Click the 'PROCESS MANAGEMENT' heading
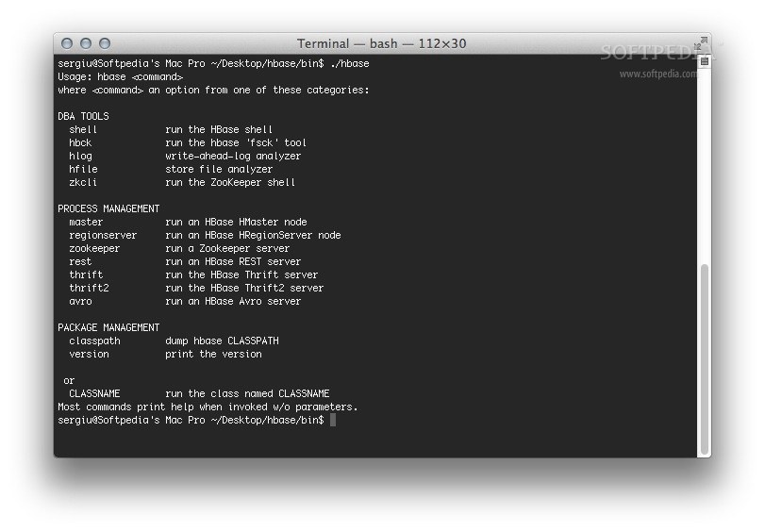The width and height of the screenshot is (765, 532). point(108,208)
